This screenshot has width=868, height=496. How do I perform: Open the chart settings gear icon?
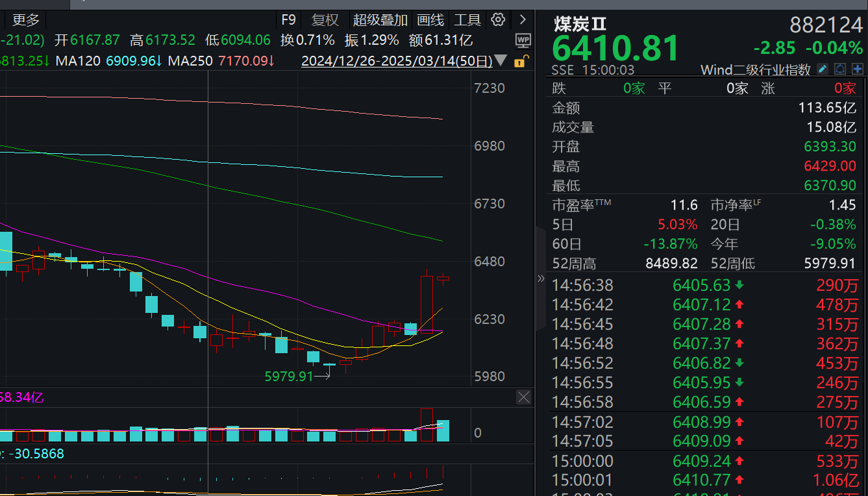pos(498,19)
